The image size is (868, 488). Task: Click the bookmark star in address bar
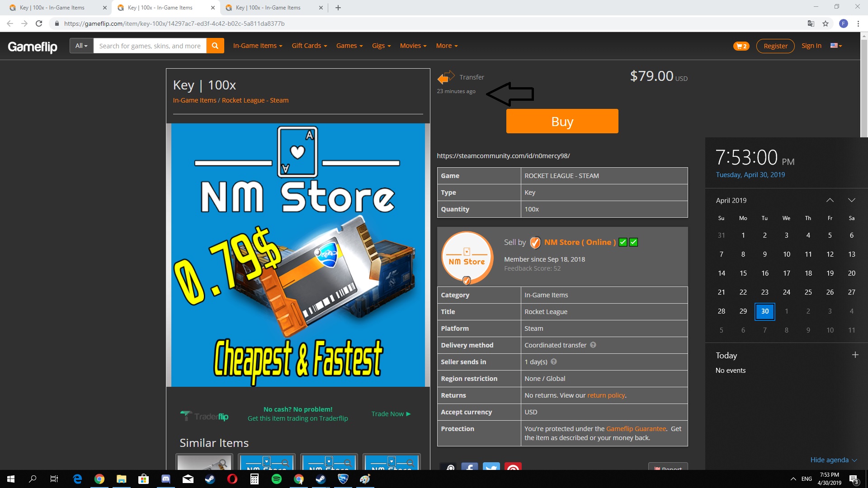point(826,23)
